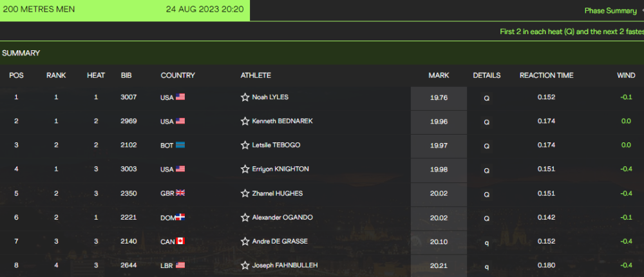Click Botswana flag next to BOT
Screen dimensions: 644x277
pyautogui.click(x=180, y=145)
